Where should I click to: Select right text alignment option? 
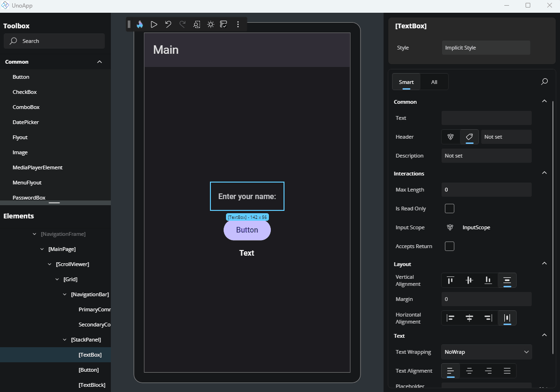coord(488,371)
